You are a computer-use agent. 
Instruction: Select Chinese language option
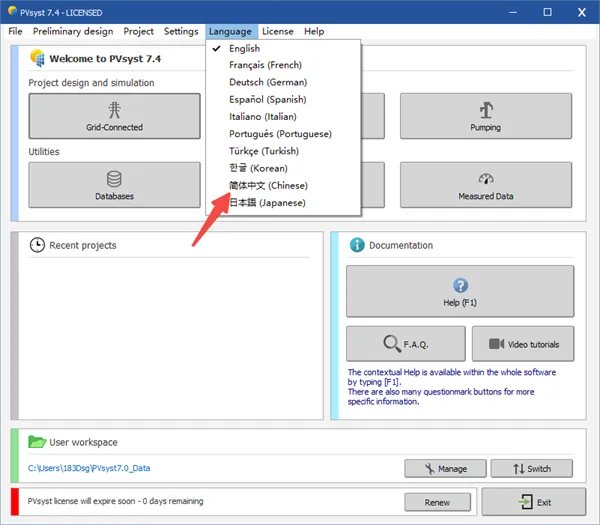point(283,186)
